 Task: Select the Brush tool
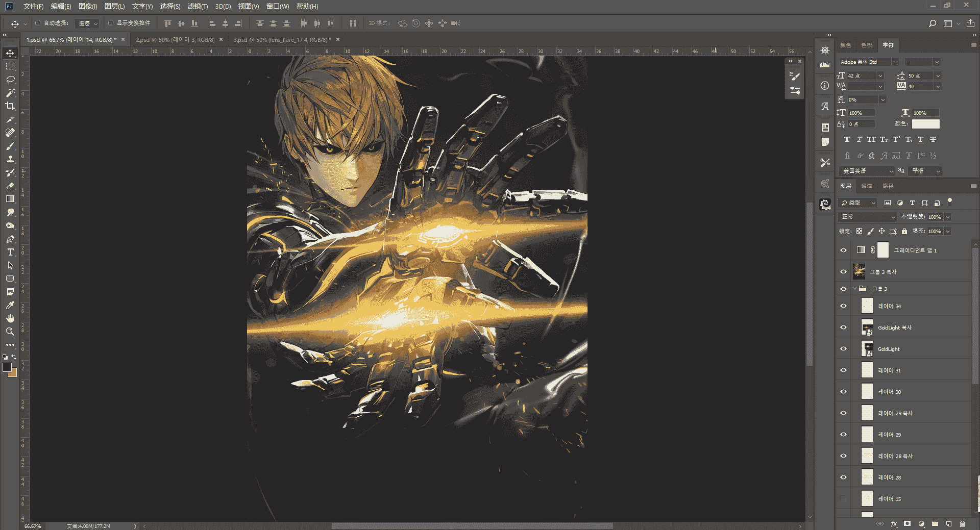(10, 146)
